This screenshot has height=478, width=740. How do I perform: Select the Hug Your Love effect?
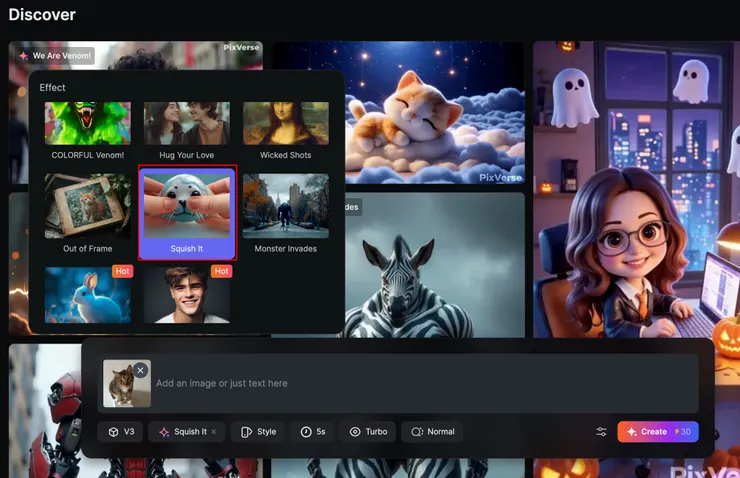(x=187, y=131)
